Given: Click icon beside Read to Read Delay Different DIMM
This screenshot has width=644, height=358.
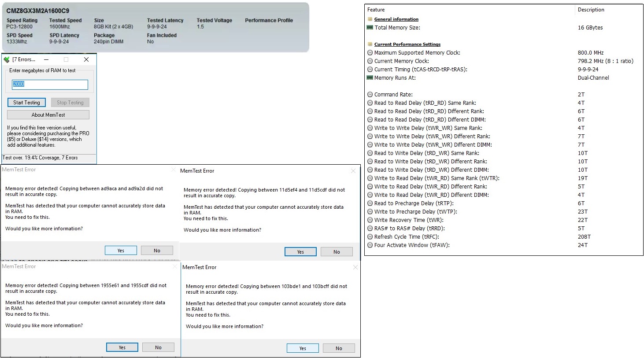Looking at the screenshot, I should [x=370, y=119].
